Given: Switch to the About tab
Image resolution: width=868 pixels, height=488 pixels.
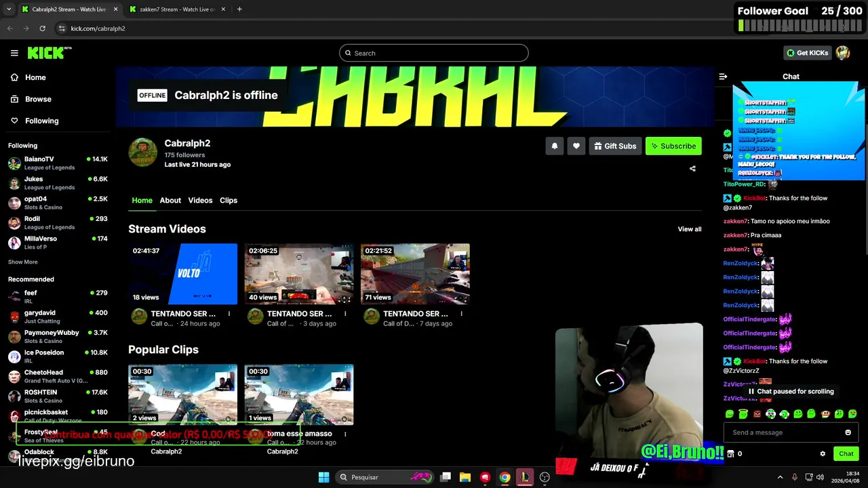Looking at the screenshot, I should [170, 201].
